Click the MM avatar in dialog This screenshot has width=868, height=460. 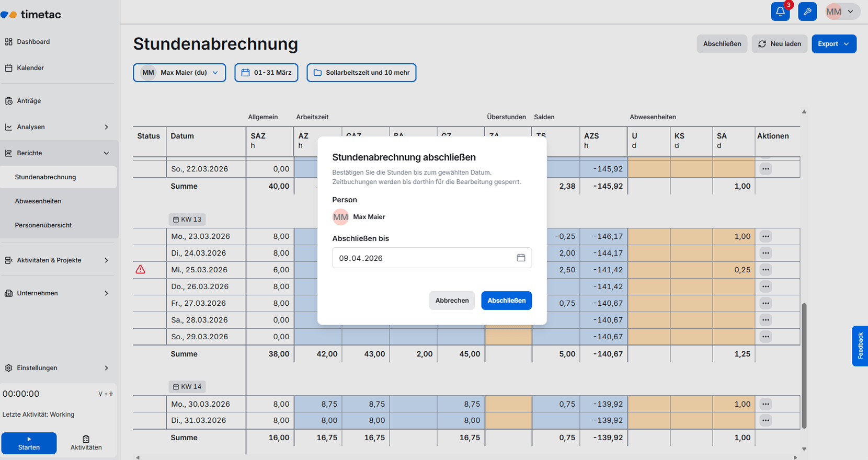click(340, 217)
